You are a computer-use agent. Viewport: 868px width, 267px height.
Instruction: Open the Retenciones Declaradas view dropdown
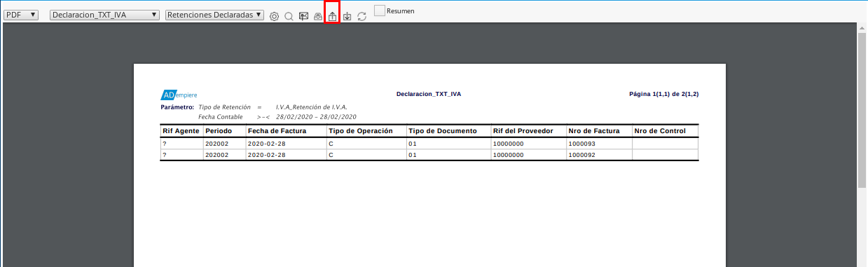[x=214, y=15]
